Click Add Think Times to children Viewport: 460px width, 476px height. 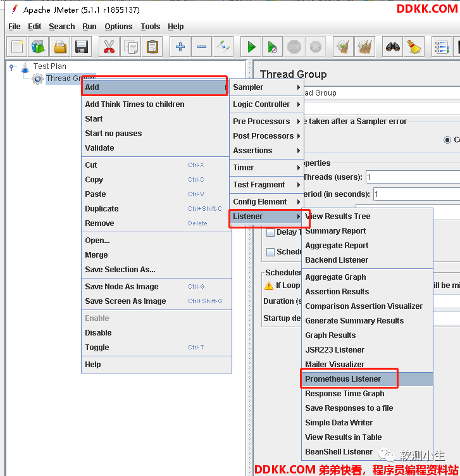156,104
